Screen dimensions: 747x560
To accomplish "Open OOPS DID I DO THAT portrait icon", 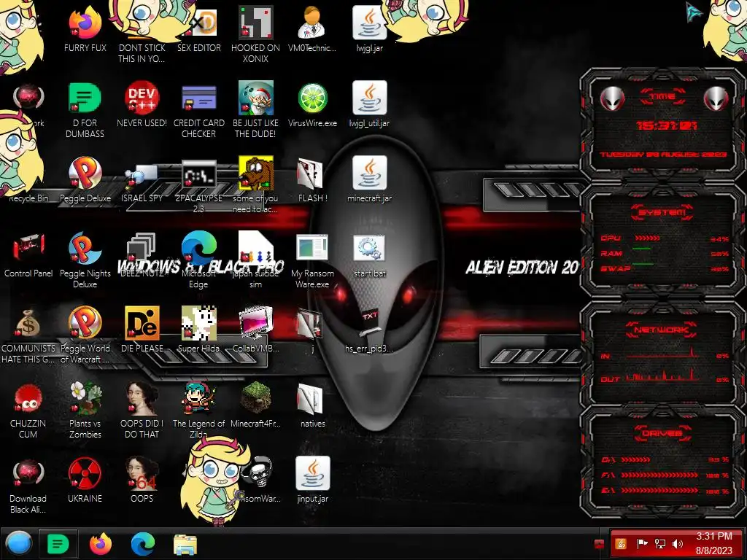I will 142,398.
